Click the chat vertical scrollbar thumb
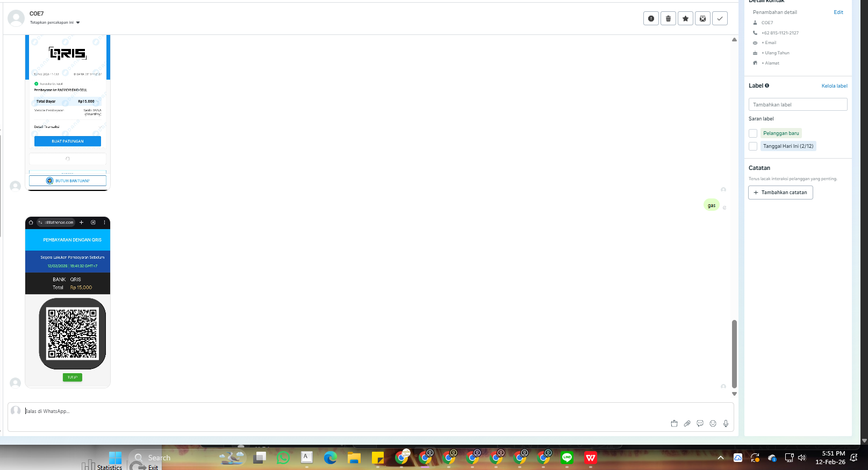Screen dimensions: 868x470 (734, 354)
